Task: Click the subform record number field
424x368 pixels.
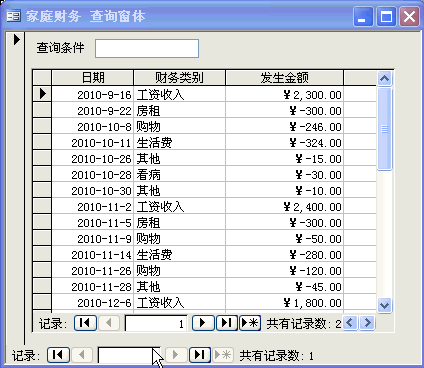Action: click(x=156, y=323)
